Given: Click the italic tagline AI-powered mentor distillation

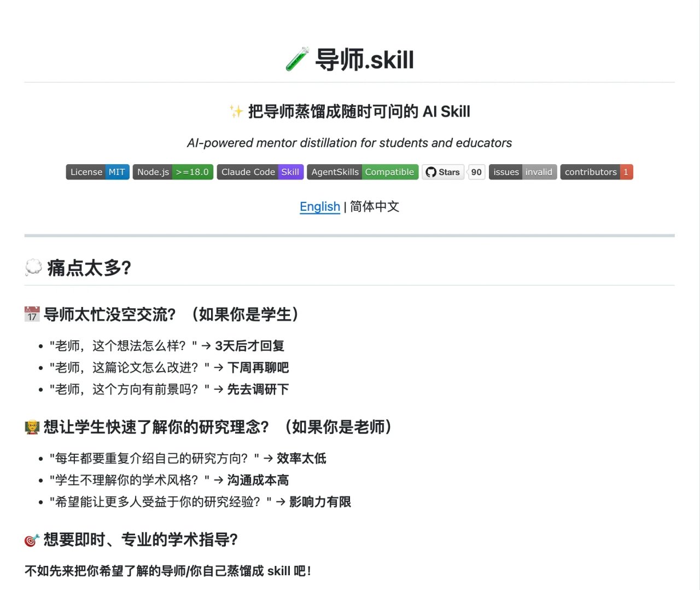Looking at the screenshot, I should click(349, 143).
